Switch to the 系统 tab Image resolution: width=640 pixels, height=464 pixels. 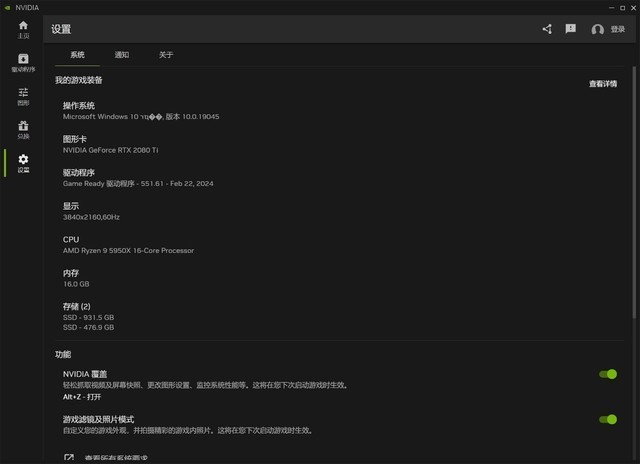point(77,55)
